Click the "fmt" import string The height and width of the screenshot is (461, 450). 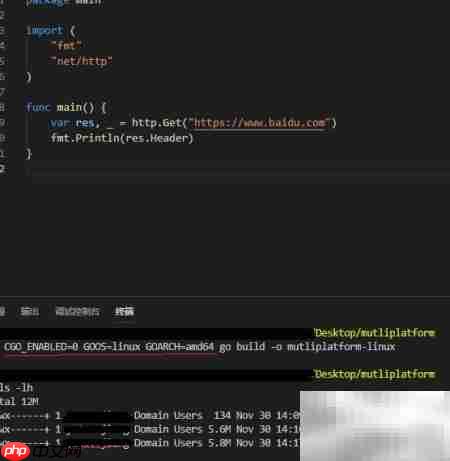coord(66,46)
